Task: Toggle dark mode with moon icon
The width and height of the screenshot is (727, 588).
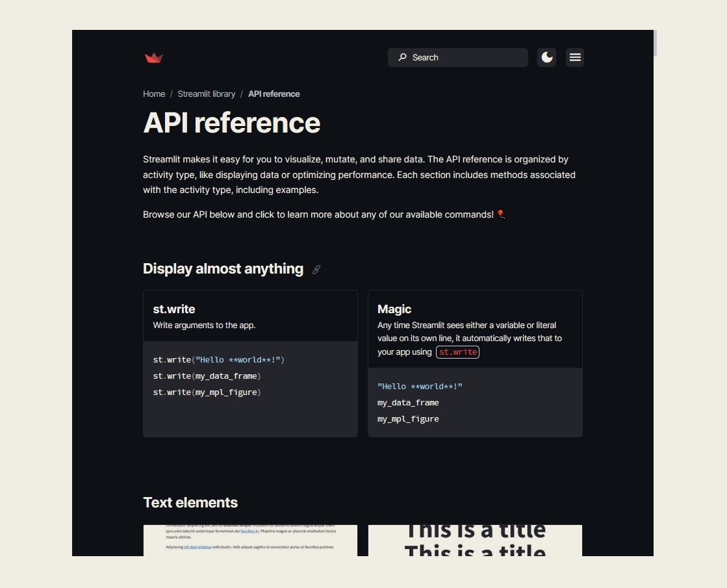Action: 546,58
